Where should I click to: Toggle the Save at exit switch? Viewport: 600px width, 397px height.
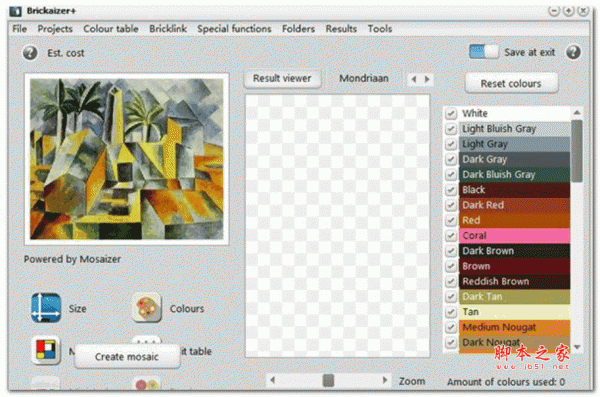484,52
